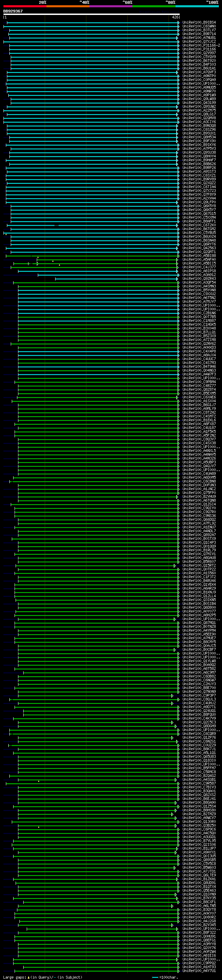The height and width of the screenshot is (980, 222).
Task: Select hit UniRef100_A8IPS8
Action: 199,271
